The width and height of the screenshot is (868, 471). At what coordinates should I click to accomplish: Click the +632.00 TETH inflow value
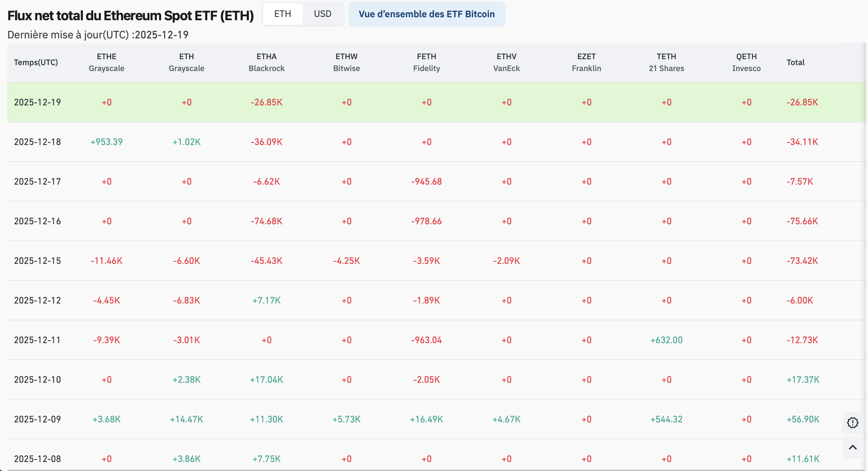(x=666, y=340)
